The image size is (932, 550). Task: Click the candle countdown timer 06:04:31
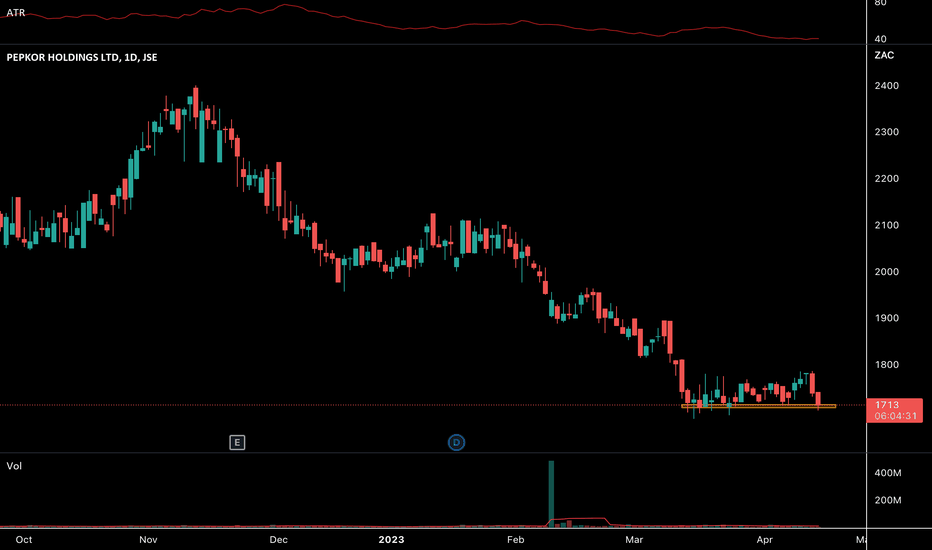tap(895, 416)
